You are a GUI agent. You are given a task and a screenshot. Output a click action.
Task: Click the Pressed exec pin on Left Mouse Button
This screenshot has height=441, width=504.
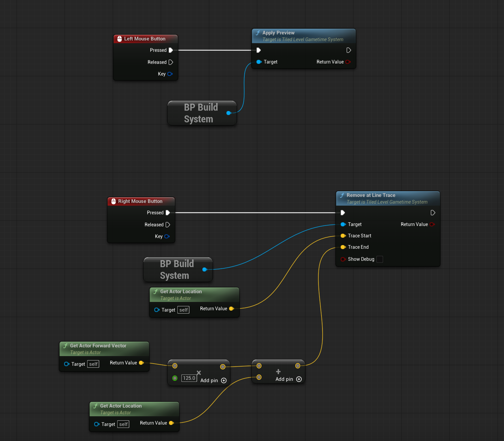(171, 50)
